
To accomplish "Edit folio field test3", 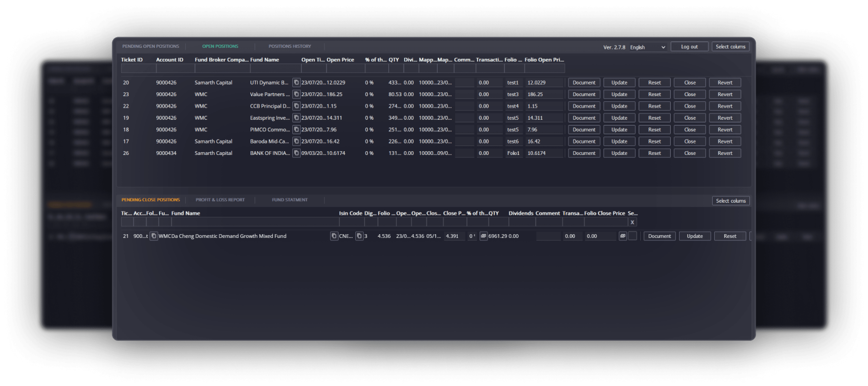I will point(514,94).
